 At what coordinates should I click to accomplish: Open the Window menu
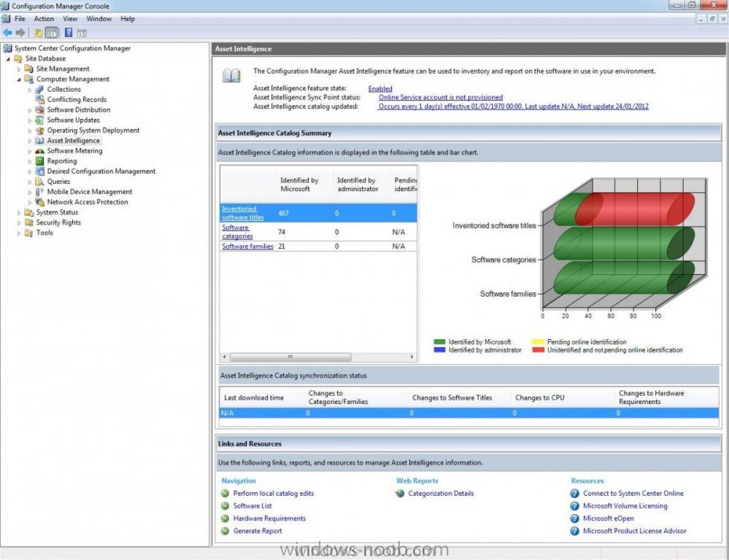coord(99,18)
